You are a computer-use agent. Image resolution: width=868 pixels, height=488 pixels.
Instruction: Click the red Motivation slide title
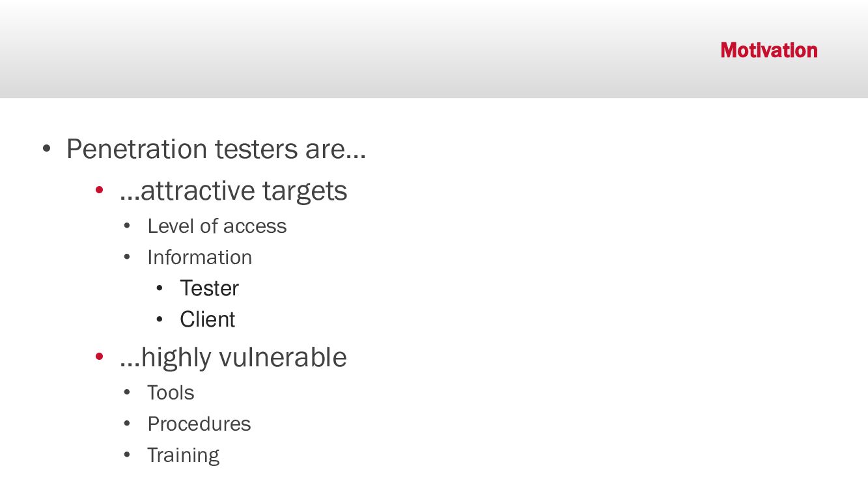pyautogui.click(x=768, y=50)
